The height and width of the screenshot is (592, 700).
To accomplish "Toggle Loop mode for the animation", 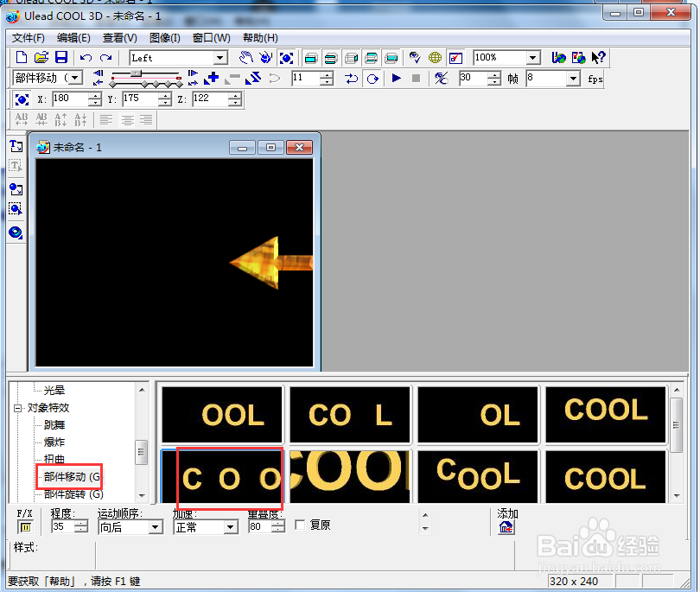I will pyautogui.click(x=372, y=79).
